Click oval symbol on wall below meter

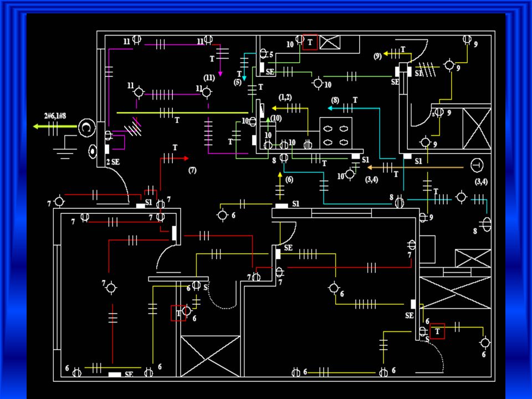click(x=93, y=151)
